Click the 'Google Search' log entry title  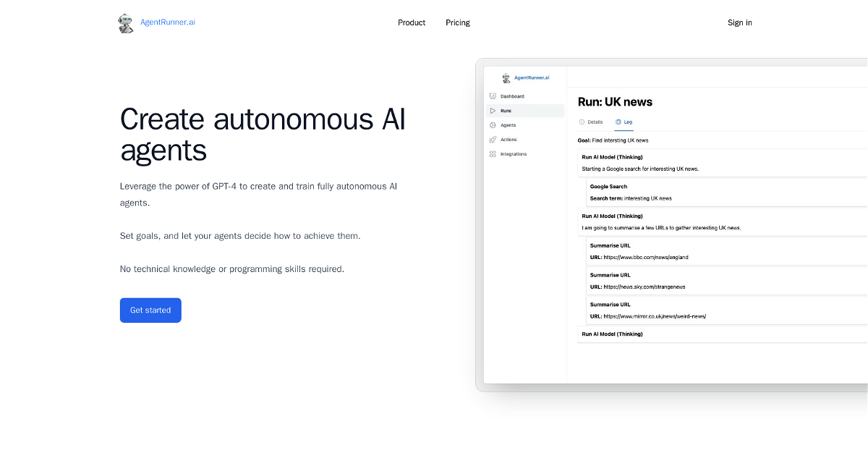pos(608,187)
